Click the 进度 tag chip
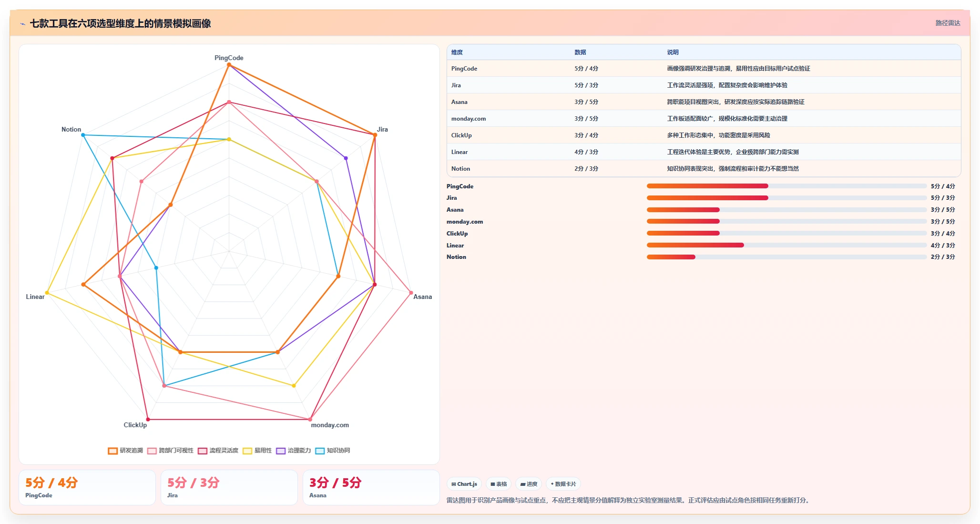This screenshot has height=524, width=980. tap(529, 484)
